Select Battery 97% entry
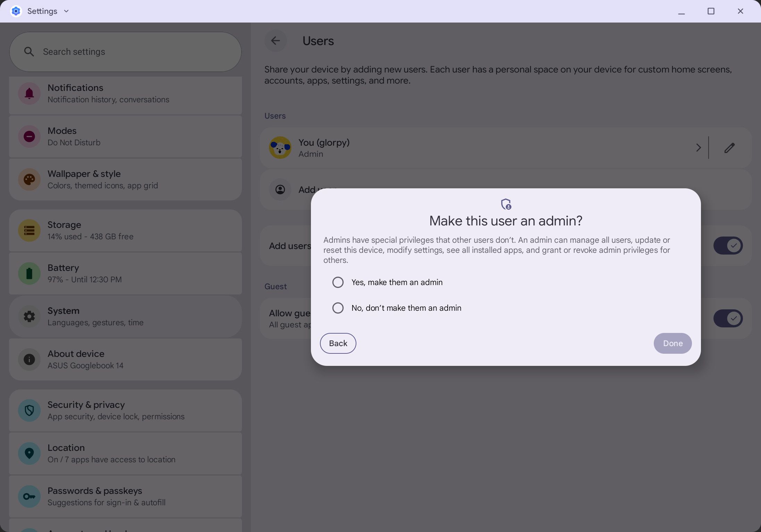761x532 pixels. click(x=125, y=273)
